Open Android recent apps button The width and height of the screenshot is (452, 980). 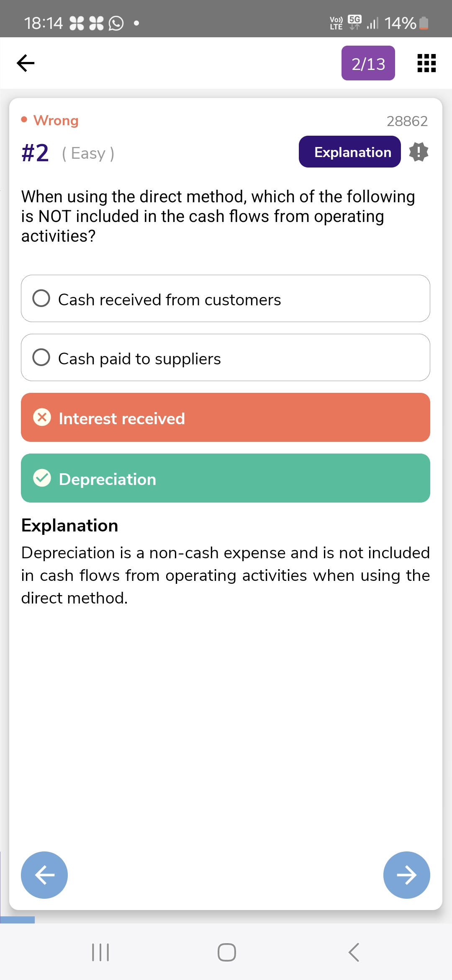(100, 952)
